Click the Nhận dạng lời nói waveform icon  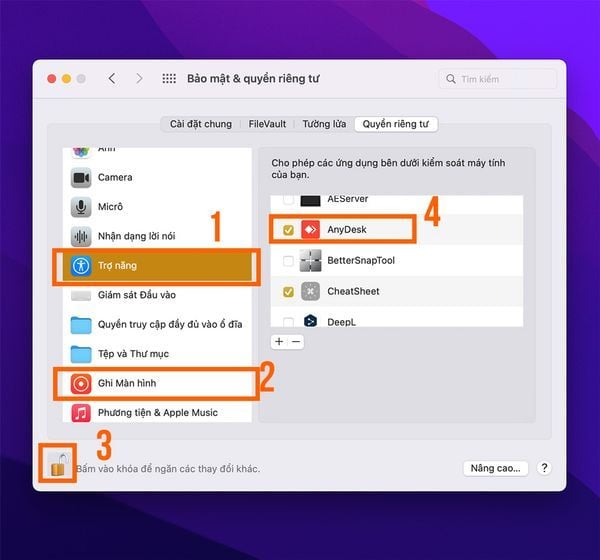coord(81,236)
